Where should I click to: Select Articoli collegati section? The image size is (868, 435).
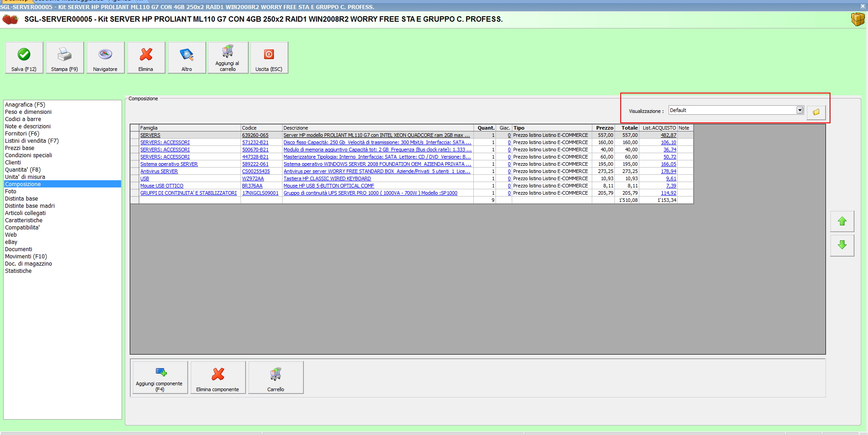tap(25, 213)
